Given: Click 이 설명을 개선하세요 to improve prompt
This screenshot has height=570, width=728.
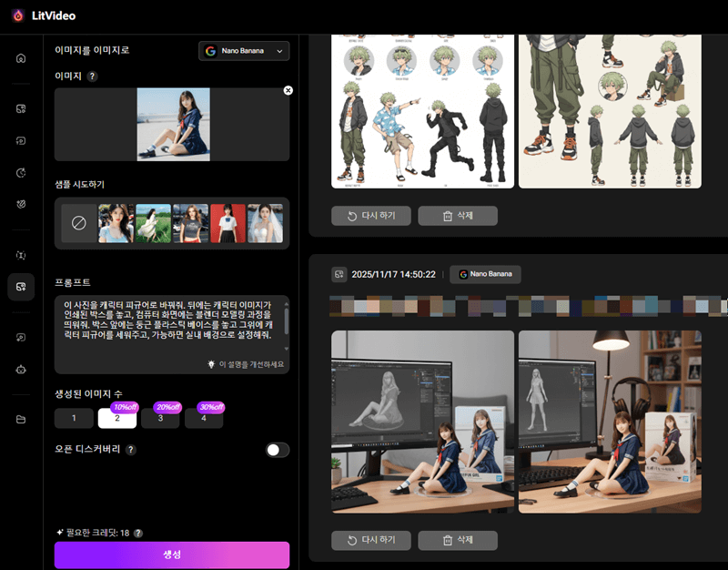Looking at the screenshot, I should pos(246,364).
